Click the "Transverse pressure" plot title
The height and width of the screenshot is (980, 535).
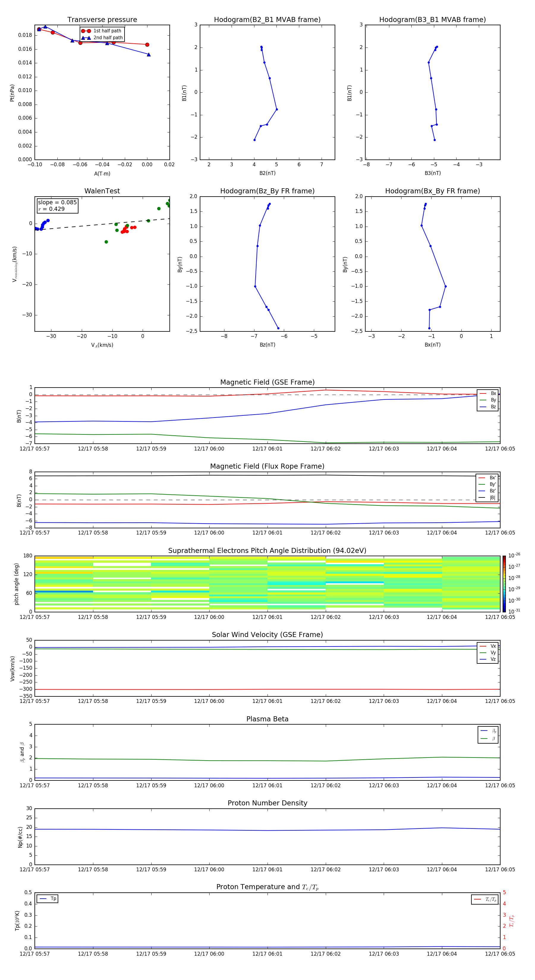pos(102,20)
